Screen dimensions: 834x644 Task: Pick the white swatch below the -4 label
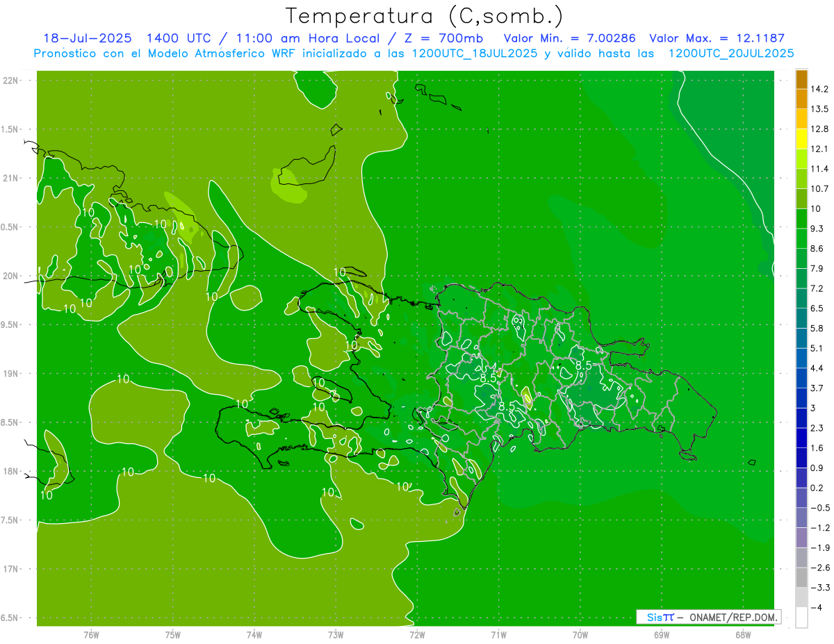(801, 618)
